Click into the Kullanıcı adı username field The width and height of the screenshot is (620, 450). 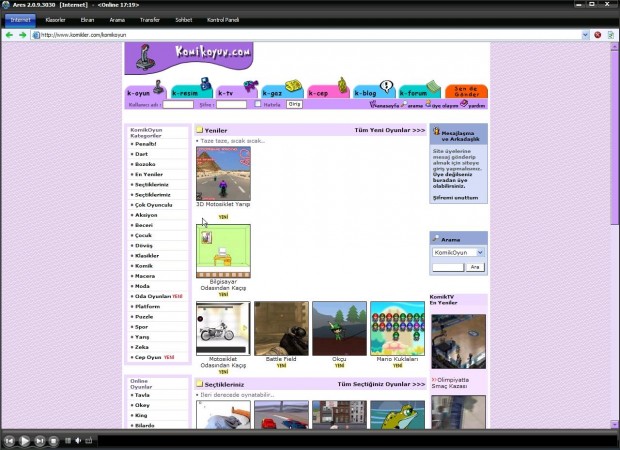pos(178,104)
